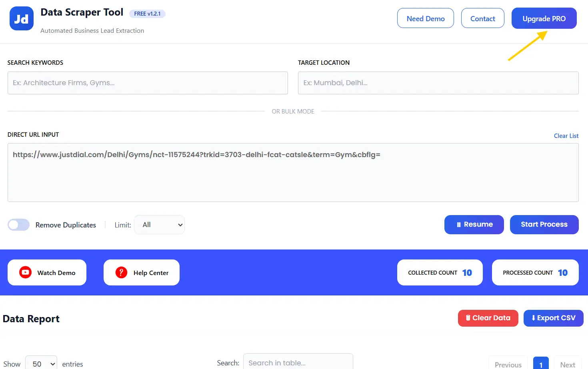Click the red question mark help icon
Image resolution: width=588 pixels, height=369 pixels.
click(121, 273)
